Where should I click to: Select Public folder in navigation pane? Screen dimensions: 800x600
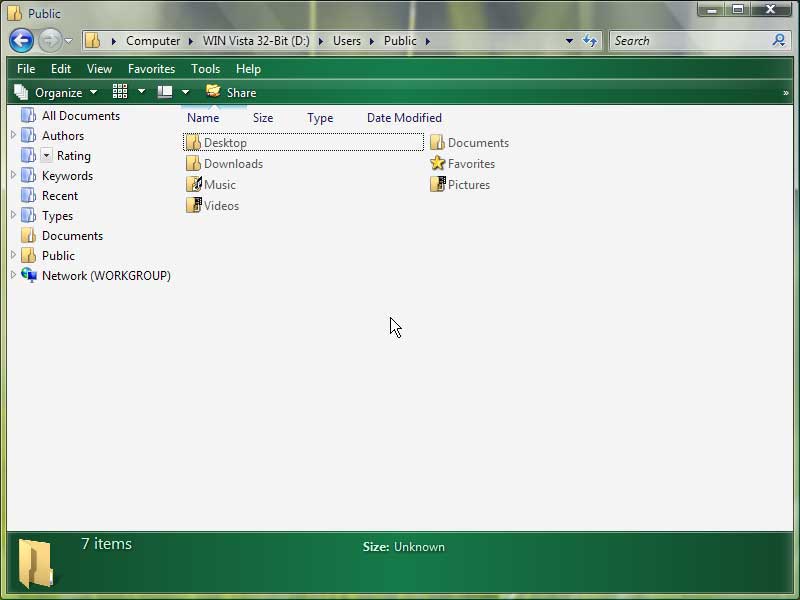point(58,256)
